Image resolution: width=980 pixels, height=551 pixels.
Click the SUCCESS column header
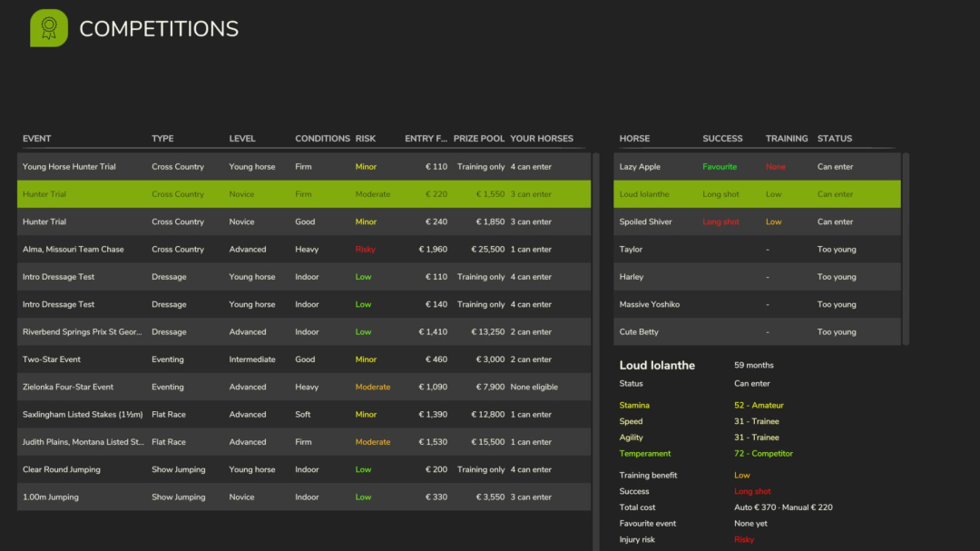[x=722, y=138]
